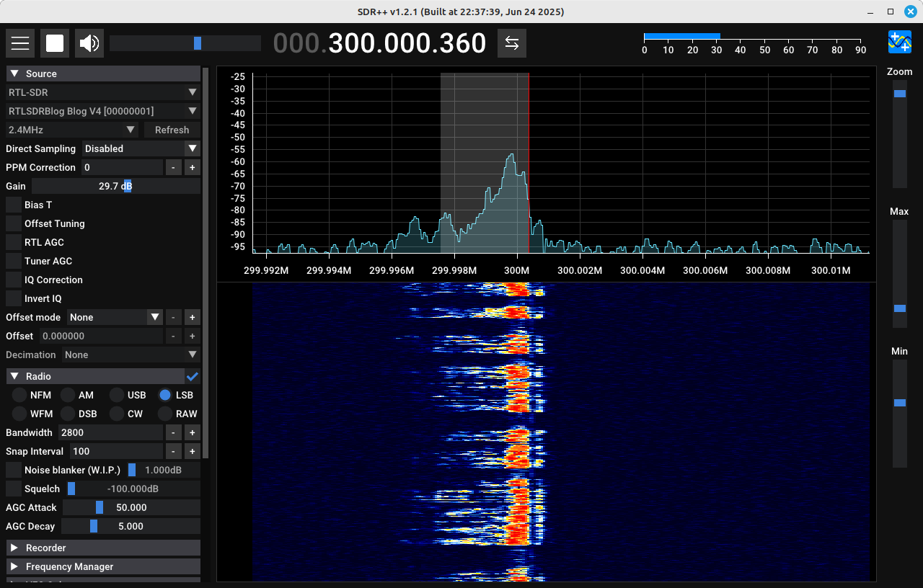Open the Direct Sampling dropdown
The image size is (923, 588).
141,148
